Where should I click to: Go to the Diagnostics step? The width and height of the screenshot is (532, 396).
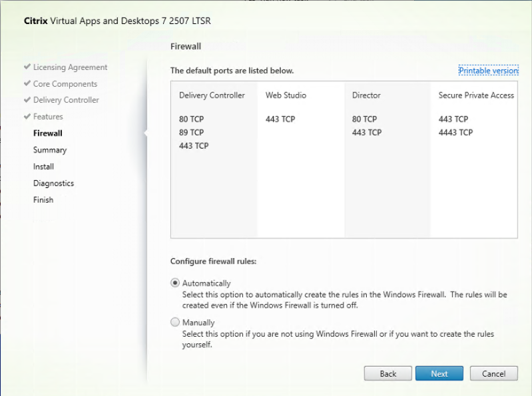point(53,183)
